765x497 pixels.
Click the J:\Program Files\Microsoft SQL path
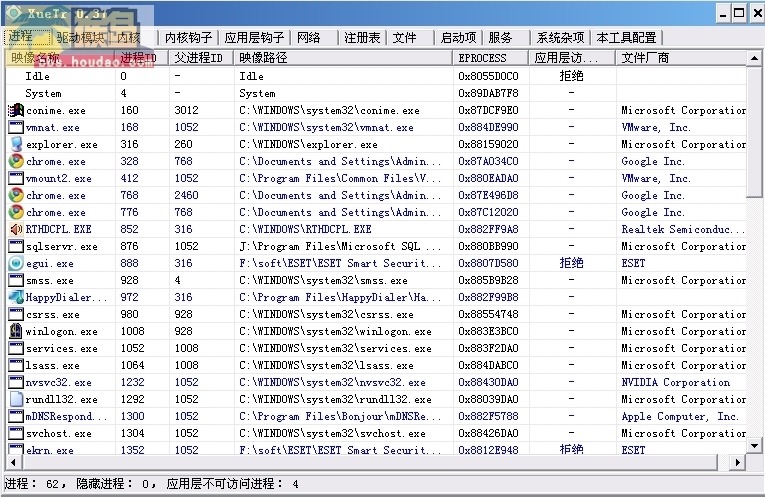tap(340, 246)
